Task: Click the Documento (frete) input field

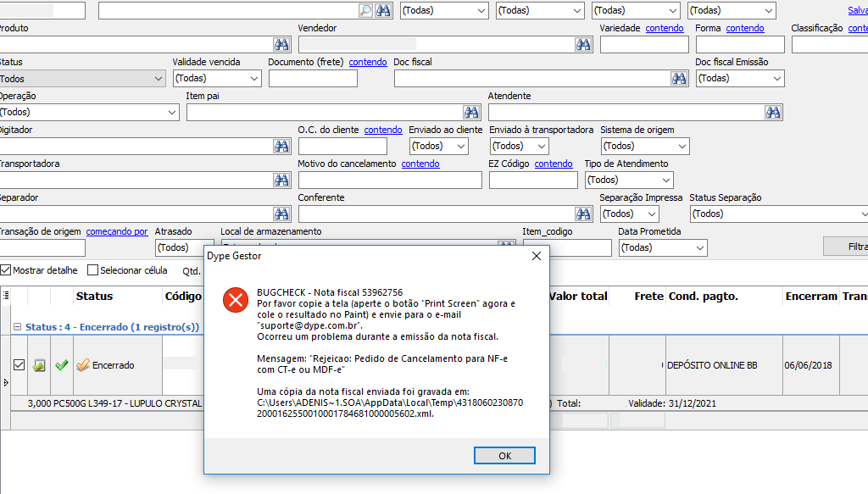Action: tap(313, 79)
